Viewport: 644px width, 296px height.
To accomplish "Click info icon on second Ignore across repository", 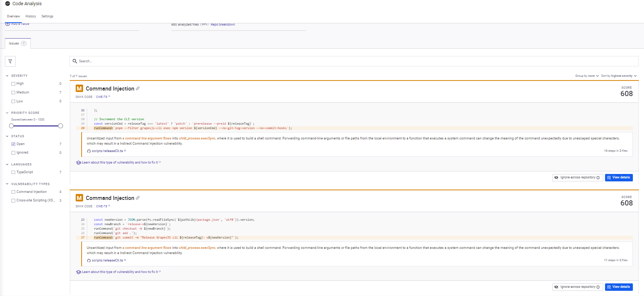I will (x=598, y=287).
